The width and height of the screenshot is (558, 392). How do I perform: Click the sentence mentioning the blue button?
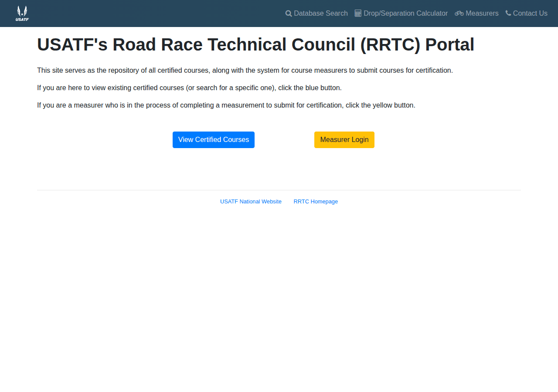(189, 88)
